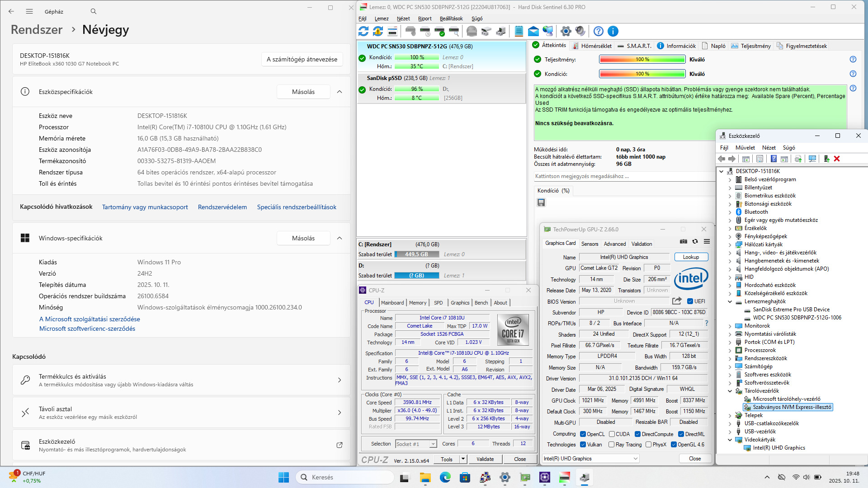Take a GPU-Z screenshot with the camera icon
Image resolution: width=868 pixels, height=488 pixels.
(684, 241)
